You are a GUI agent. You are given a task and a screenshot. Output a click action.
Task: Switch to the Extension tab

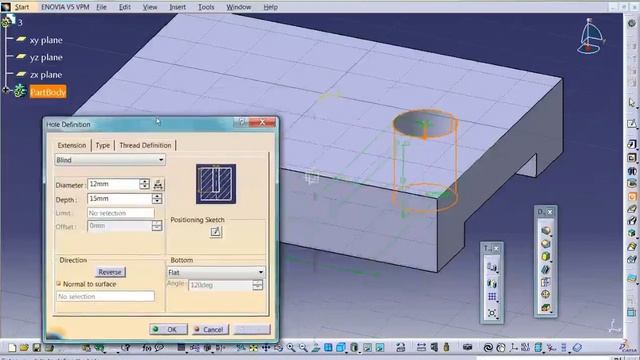pyautogui.click(x=72, y=145)
